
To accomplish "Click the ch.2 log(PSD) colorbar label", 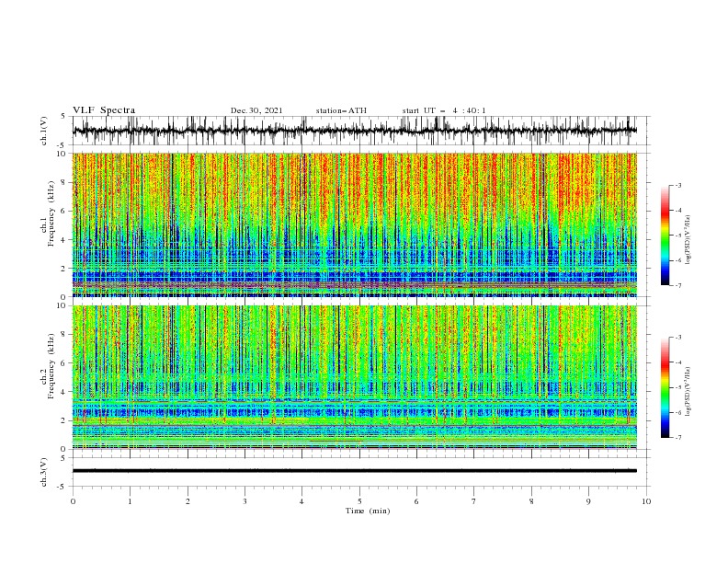I will [688, 392].
